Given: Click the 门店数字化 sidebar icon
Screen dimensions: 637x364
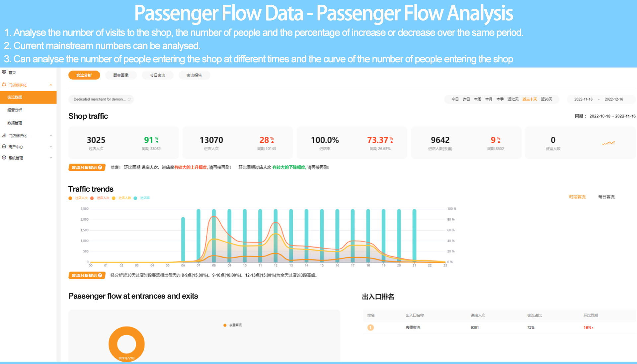Looking at the screenshot, I should 4,85.
